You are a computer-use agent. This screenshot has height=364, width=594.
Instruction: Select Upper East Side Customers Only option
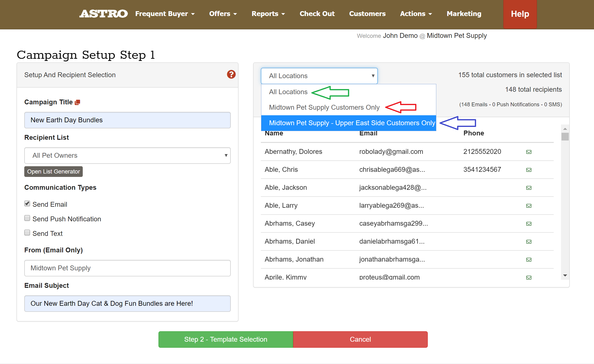[x=352, y=123]
